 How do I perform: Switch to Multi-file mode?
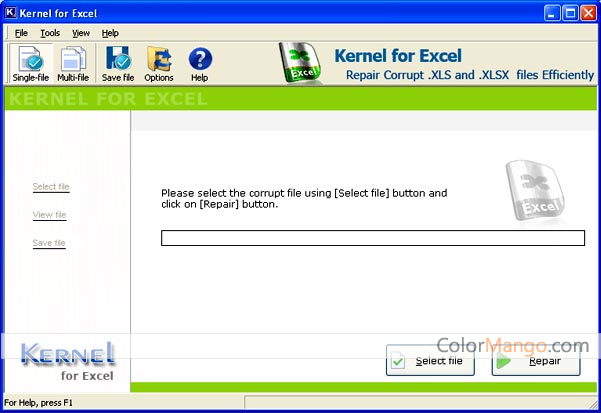(73, 64)
